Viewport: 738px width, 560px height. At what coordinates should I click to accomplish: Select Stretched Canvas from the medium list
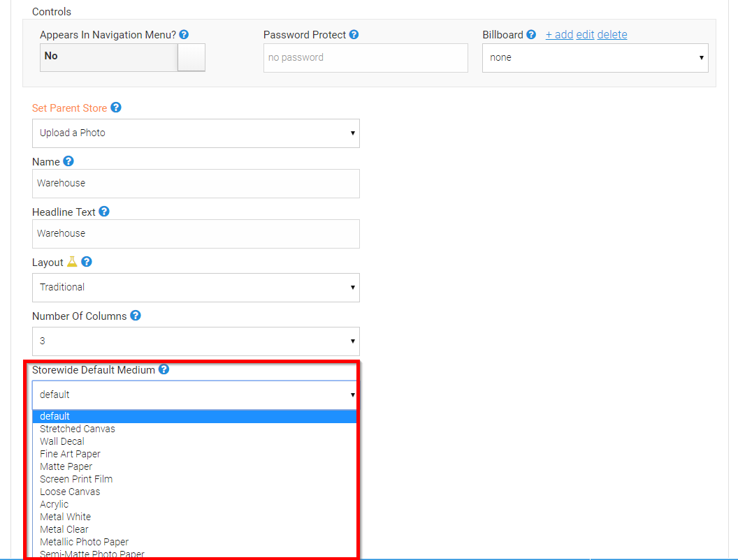pos(77,429)
